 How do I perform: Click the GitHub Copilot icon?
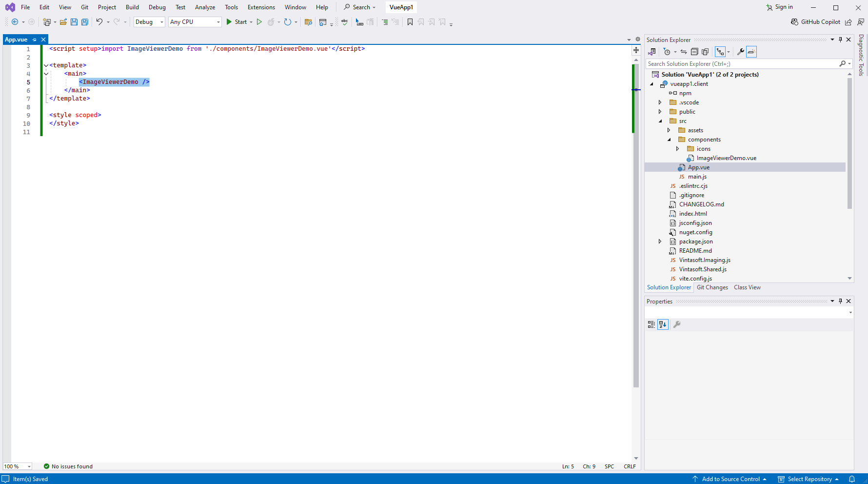pos(795,22)
